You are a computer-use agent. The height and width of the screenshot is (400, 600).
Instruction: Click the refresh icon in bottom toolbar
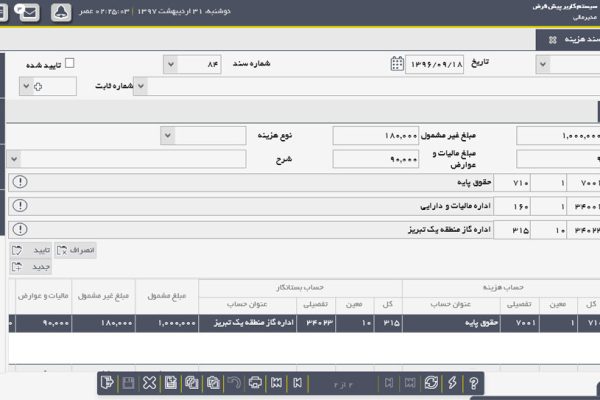pos(431,383)
